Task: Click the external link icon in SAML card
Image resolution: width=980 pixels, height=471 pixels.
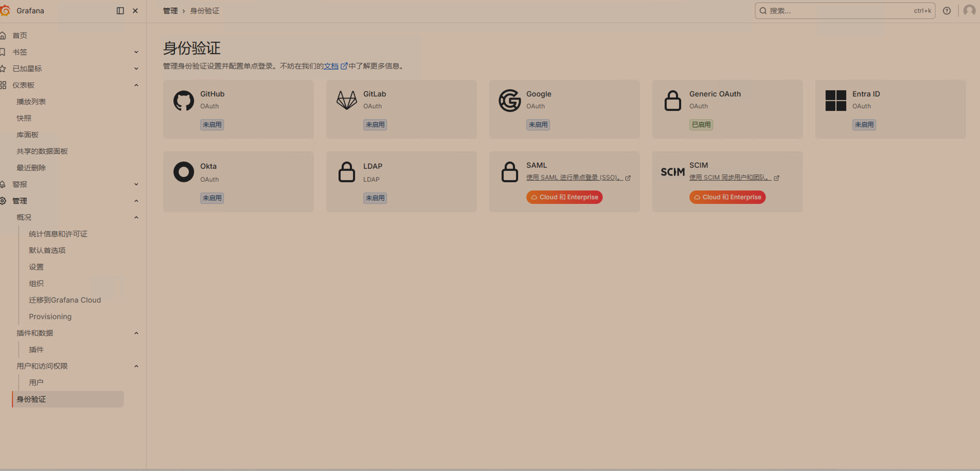Action: click(628, 178)
